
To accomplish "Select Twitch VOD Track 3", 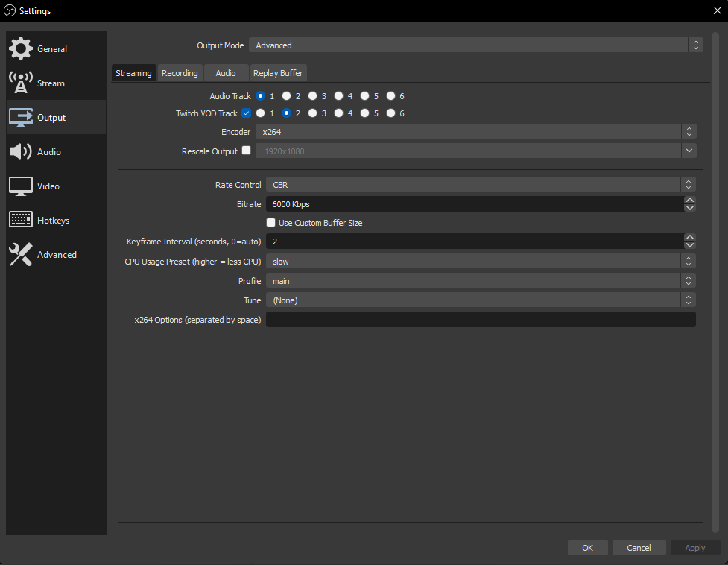I will point(312,113).
